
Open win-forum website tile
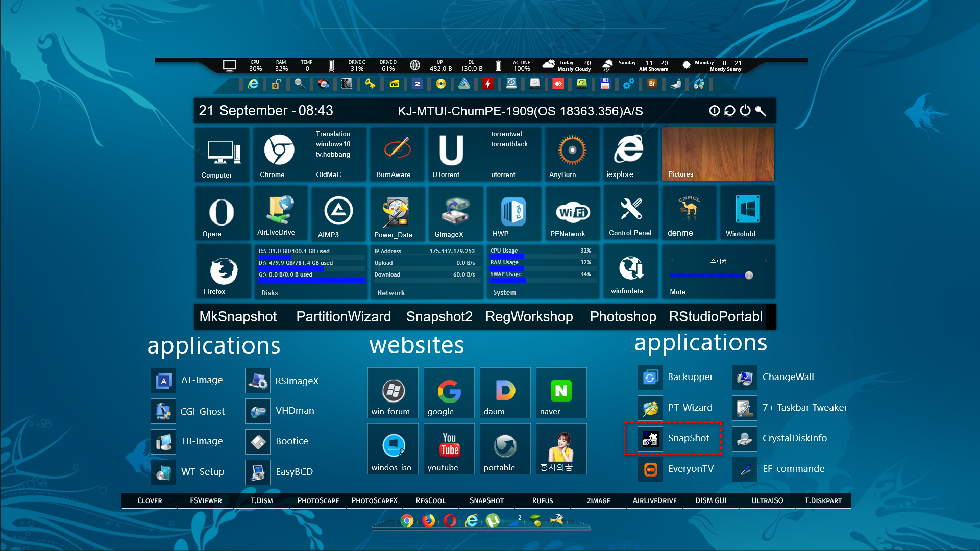(x=393, y=393)
